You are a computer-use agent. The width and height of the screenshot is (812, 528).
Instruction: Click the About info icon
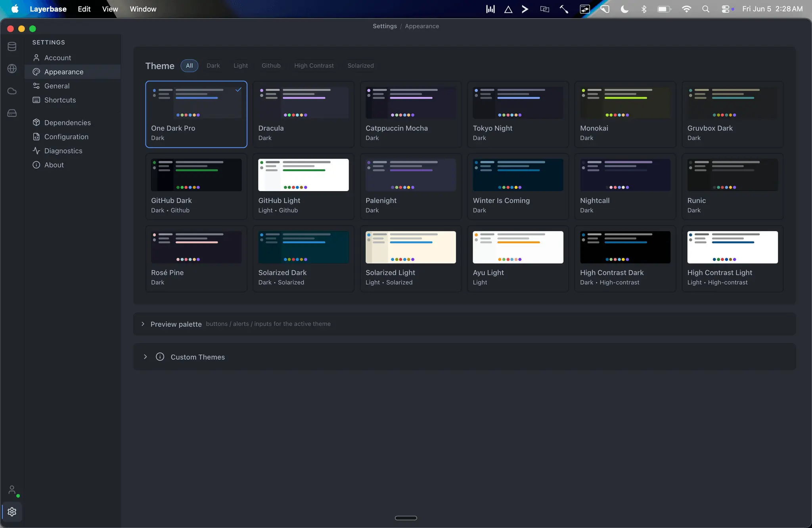pyautogui.click(x=36, y=165)
